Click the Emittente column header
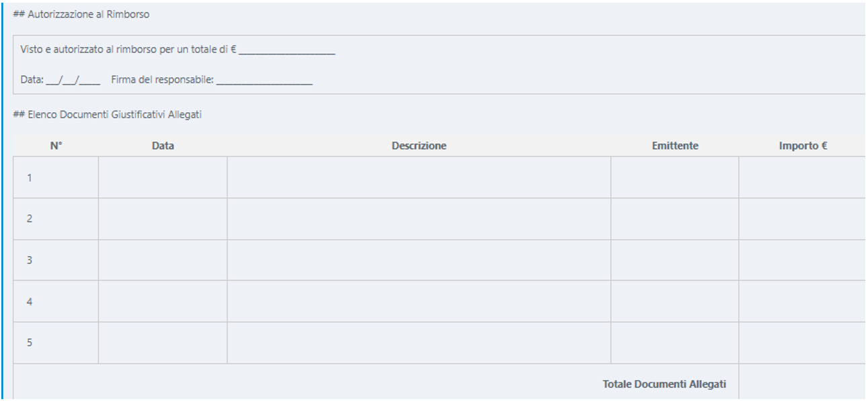 point(674,146)
